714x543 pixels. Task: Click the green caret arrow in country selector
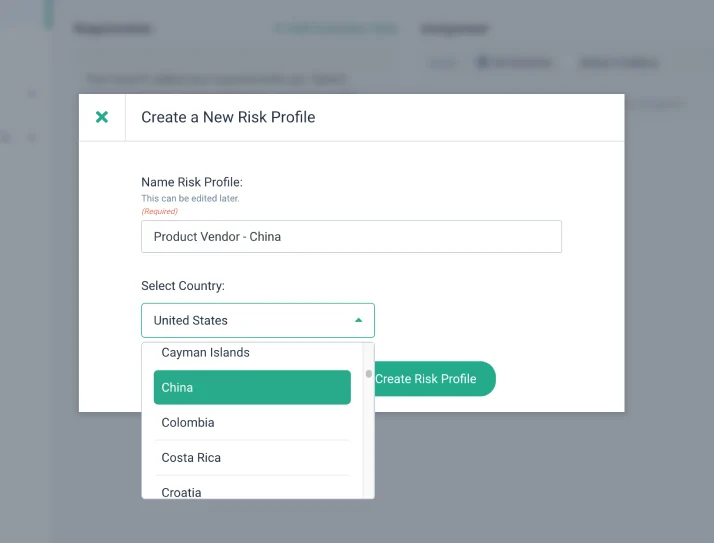[x=358, y=320]
